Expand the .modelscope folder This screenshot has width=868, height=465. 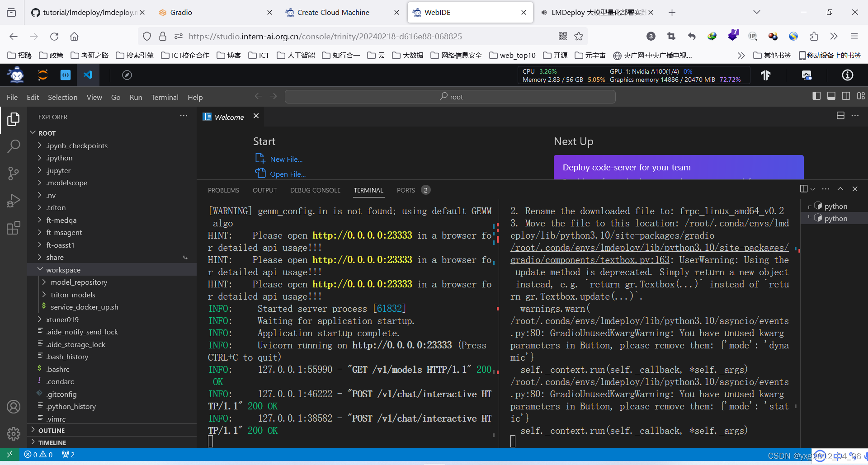pyautogui.click(x=67, y=183)
